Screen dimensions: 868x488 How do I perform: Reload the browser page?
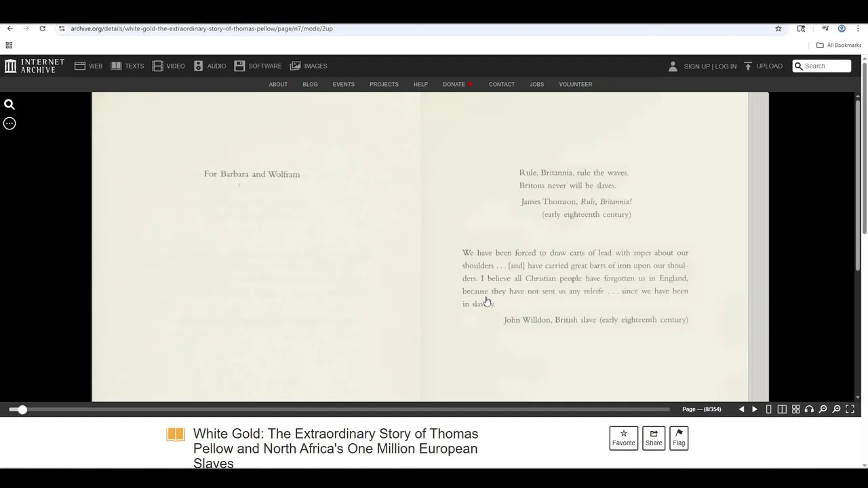coord(42,28)
